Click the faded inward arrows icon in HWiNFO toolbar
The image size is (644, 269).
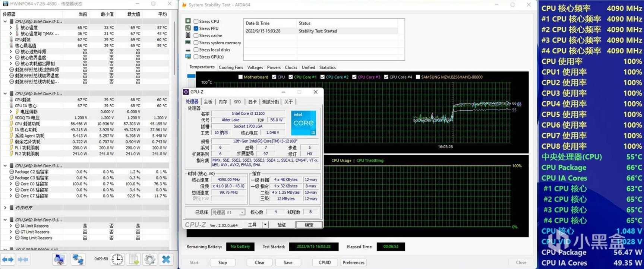click(x=23, y=259)
